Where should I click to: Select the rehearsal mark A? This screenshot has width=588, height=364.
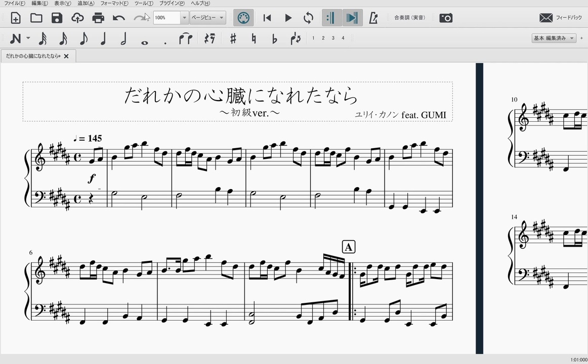tap(348, 247)
